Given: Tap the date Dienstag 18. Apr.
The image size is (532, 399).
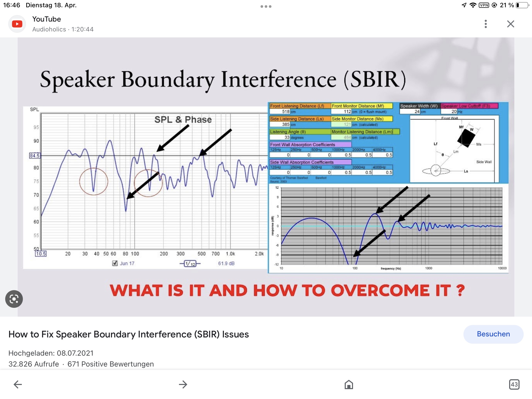Looking at the screenshot, I should tap(51, 5).
